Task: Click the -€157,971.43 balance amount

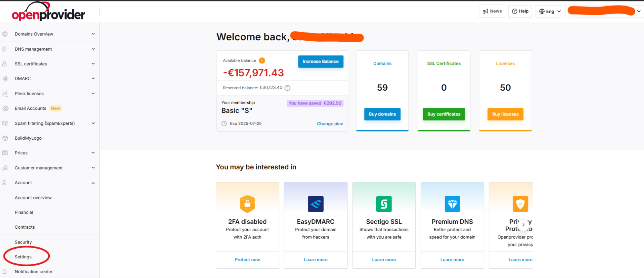Action: [x=254, y=73]
